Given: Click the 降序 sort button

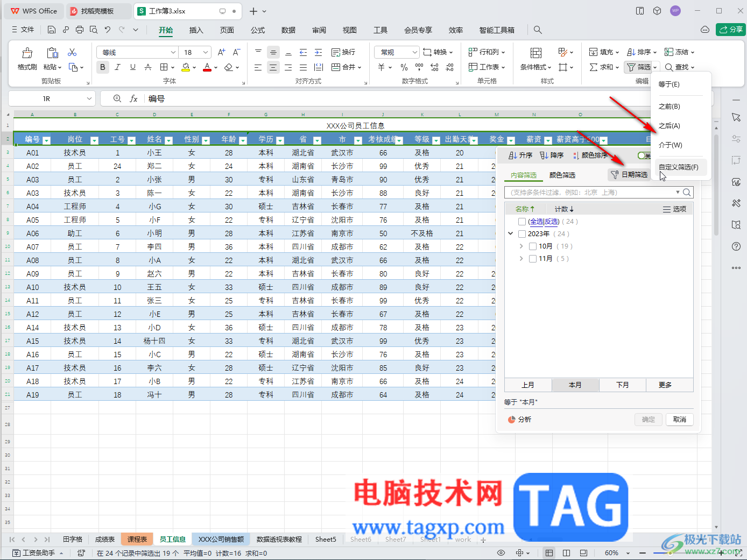Looking at the screenshot, I should [552, 155].
